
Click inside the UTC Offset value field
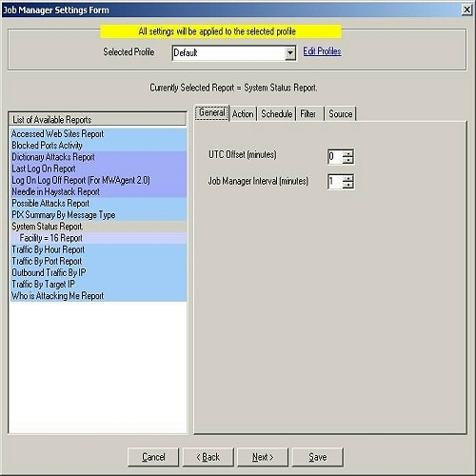tap(335, 156)
